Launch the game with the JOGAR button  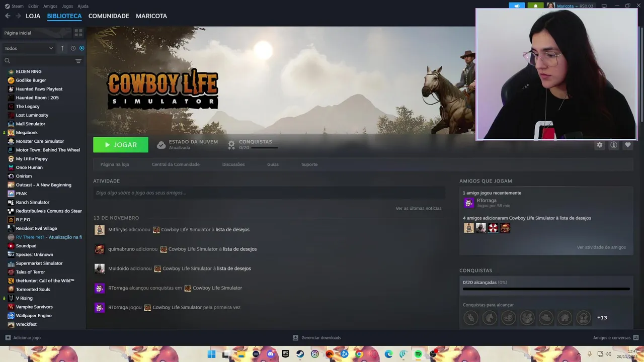coord(121,145)
